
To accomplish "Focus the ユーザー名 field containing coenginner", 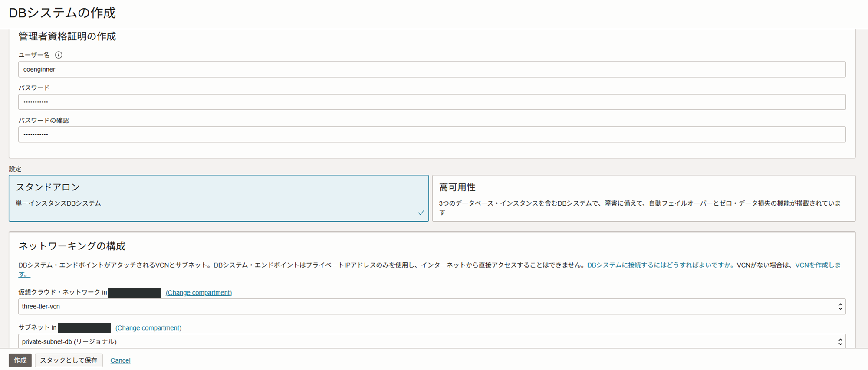I will (432, 69).
